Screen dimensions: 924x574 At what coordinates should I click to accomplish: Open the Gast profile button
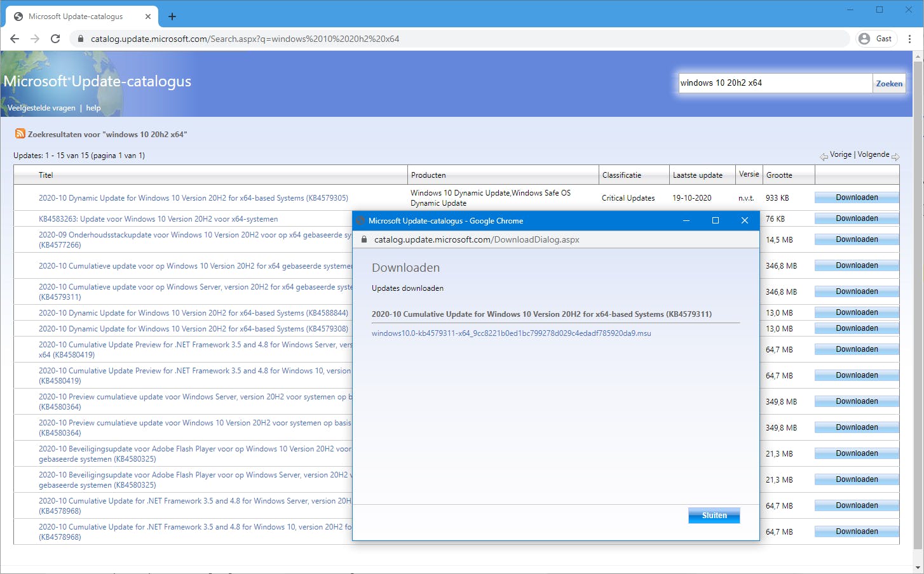click(876, 39)
